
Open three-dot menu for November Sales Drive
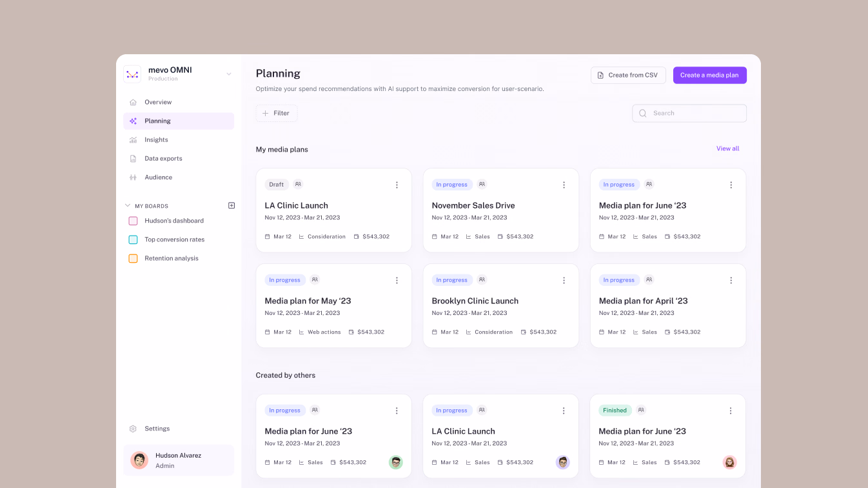564,185
